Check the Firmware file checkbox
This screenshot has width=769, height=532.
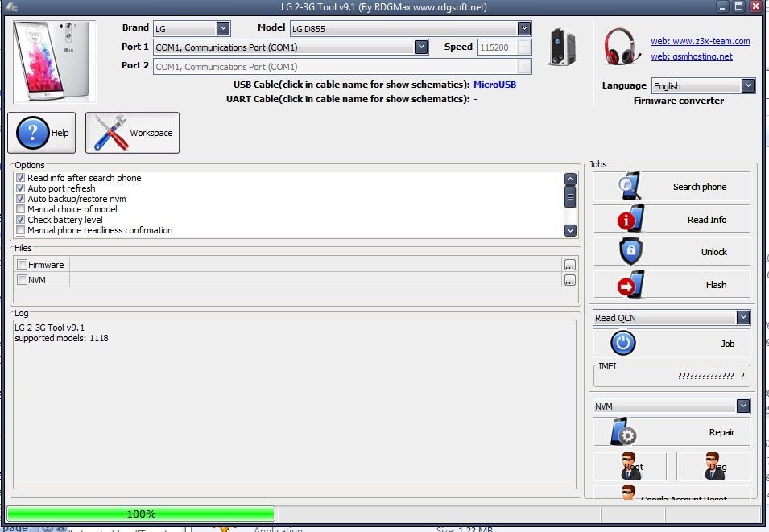pyautogui.click(x=22, y=264)
